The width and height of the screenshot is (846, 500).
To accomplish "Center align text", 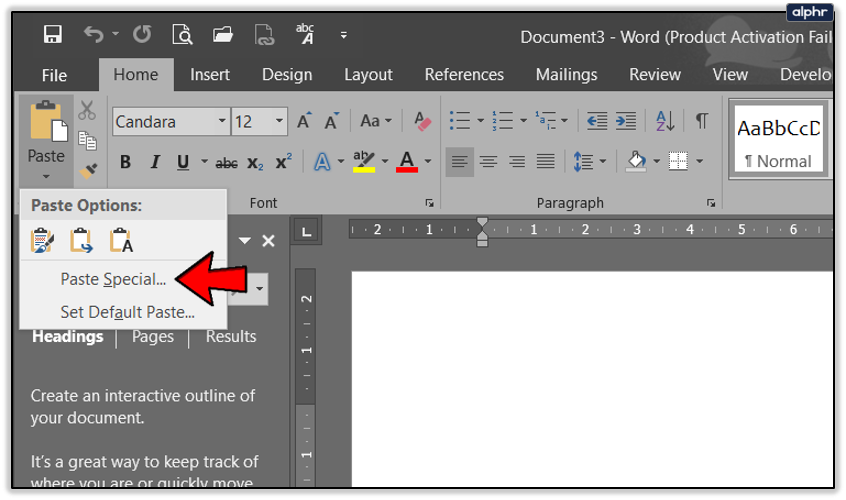I will pyautogui.click(x=488, y=162).
